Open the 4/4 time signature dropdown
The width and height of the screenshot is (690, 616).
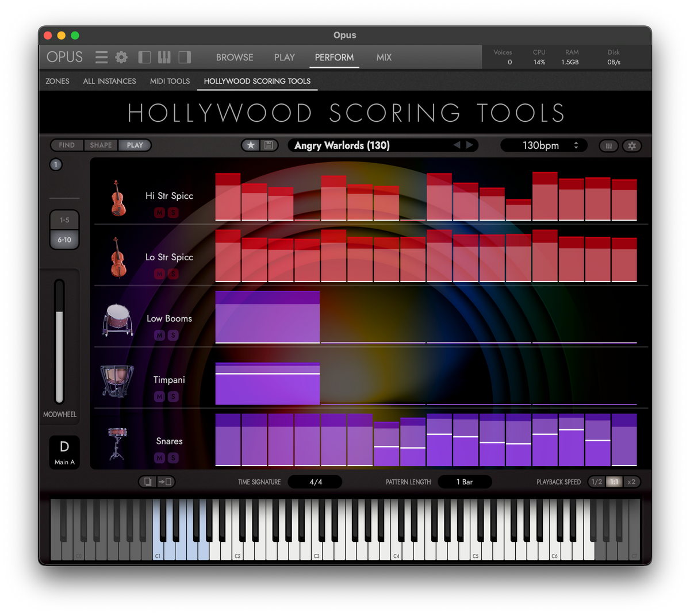click(315, 482)
